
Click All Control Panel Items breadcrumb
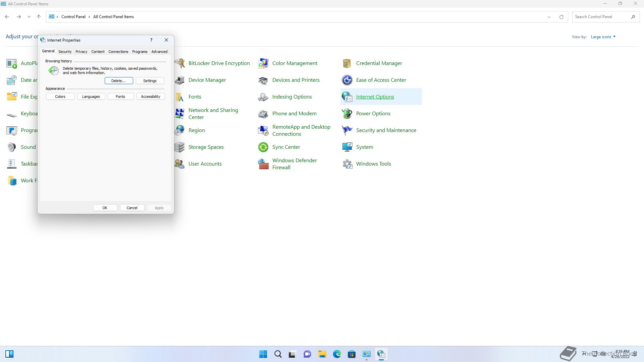click(113, 17)
